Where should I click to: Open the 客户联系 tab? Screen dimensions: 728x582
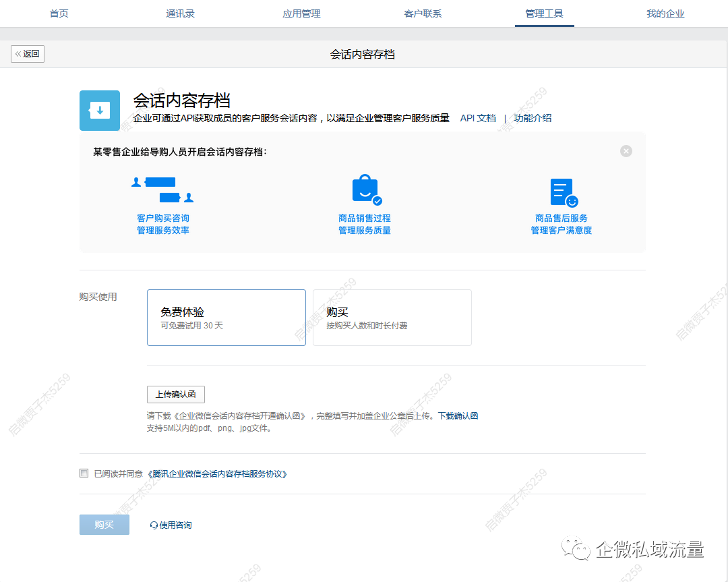tap(423, 13)
